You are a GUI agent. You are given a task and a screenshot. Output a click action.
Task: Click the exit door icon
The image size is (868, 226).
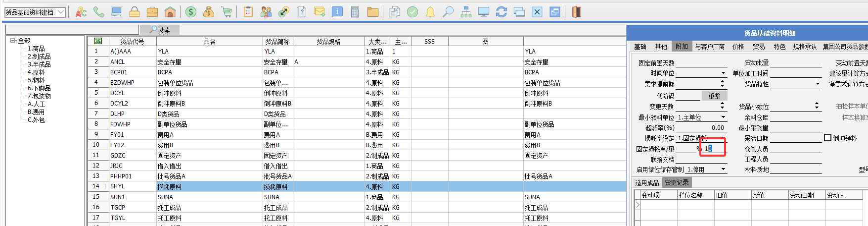click(576, 12)
